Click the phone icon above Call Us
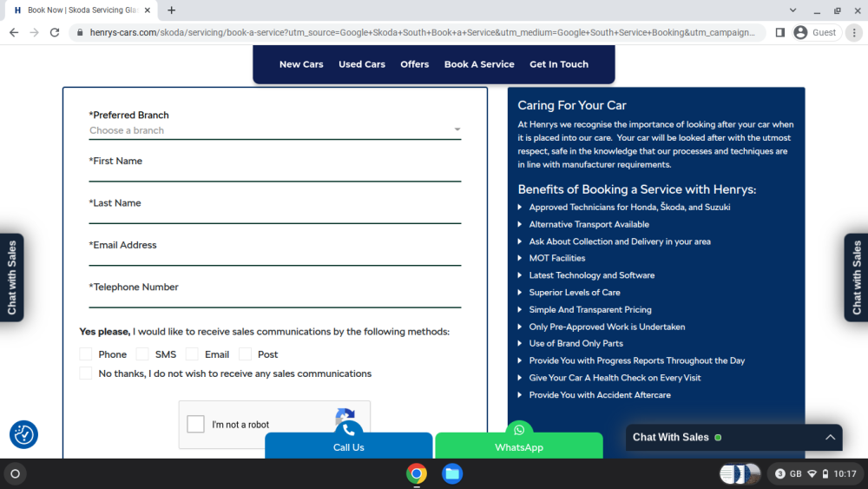 [x=349, y=430]
